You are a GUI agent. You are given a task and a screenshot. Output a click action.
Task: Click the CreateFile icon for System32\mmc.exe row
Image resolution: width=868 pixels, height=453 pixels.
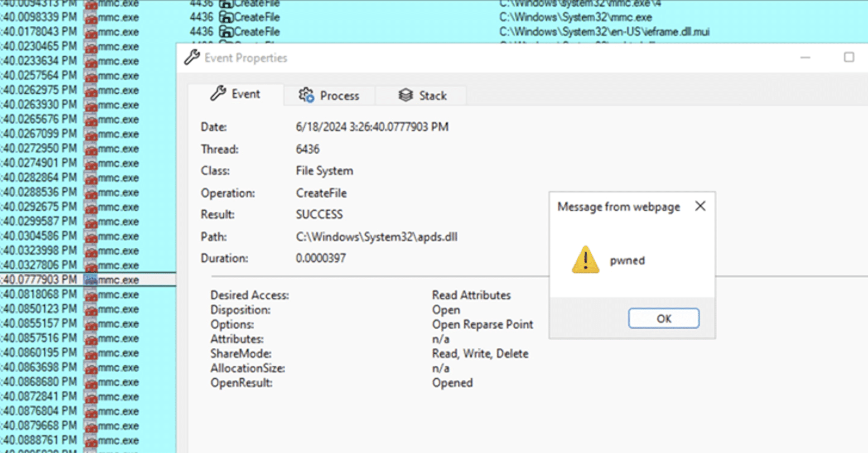pyautogui.click(x=226, y=17)
